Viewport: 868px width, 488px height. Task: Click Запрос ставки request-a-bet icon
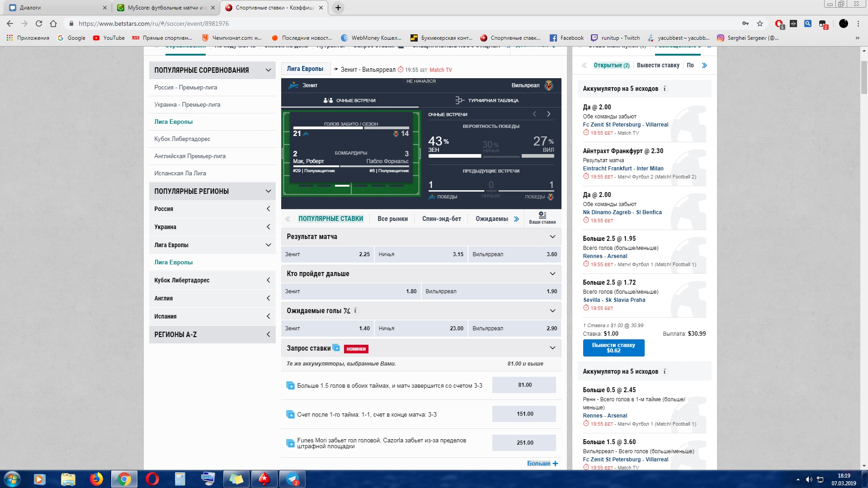tap(336, 347)
